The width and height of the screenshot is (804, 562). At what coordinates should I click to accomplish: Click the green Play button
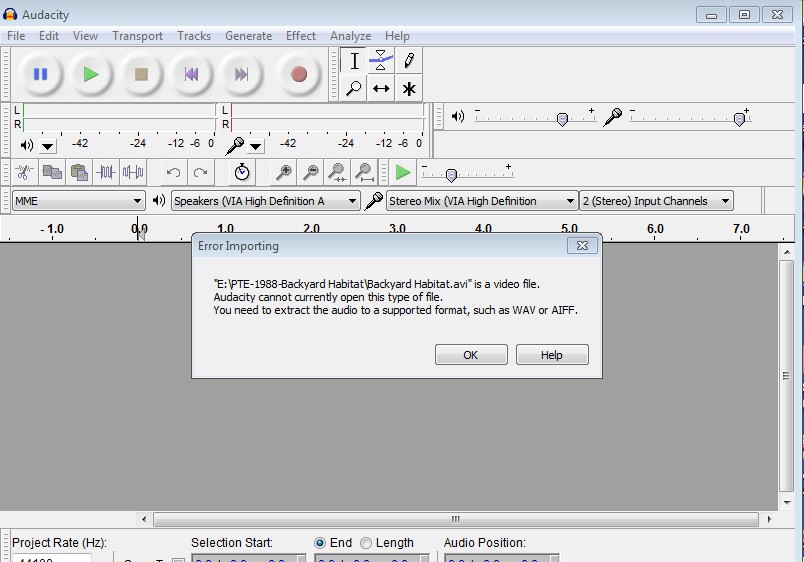pos(91,75)
